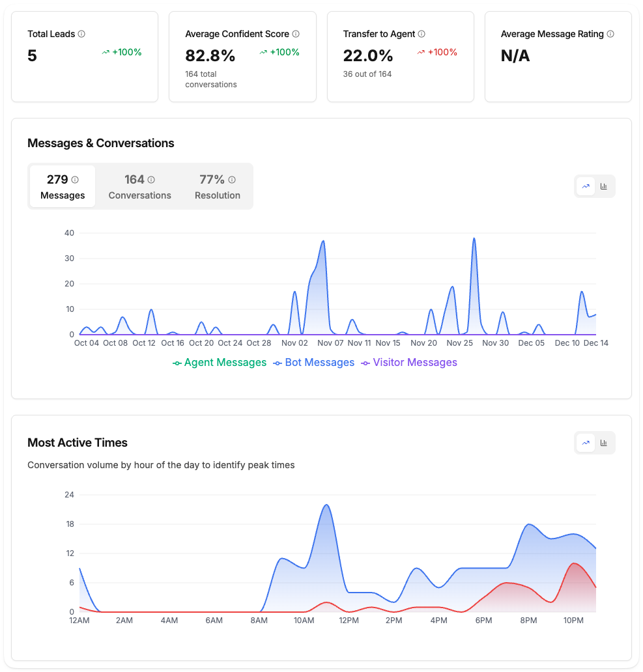Click the info icon next to Total Leads
The image size is (643, 672).
[x=80, y=33]
